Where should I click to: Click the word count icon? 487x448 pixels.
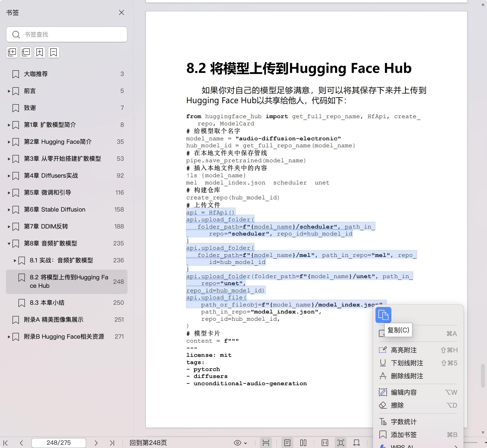[383, 422]
